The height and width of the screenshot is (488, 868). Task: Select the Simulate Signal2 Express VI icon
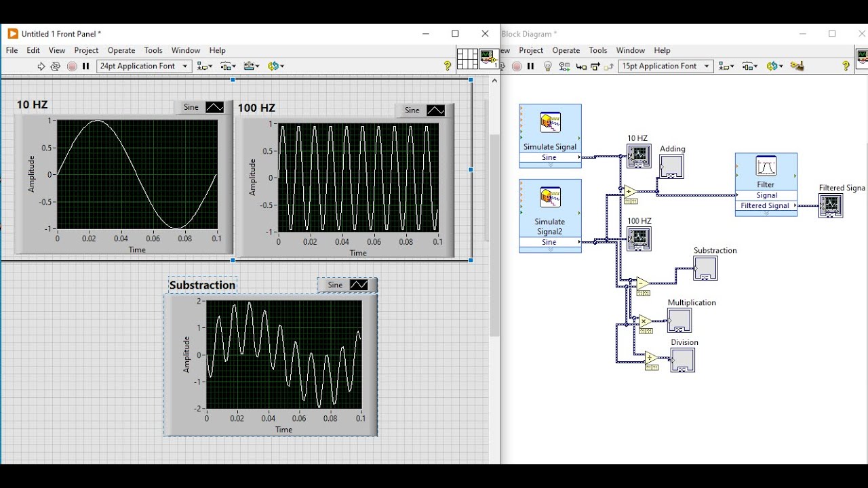pos(550,198)
